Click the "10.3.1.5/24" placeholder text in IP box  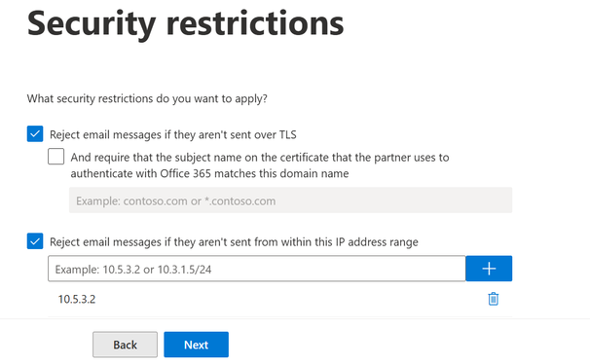click(x=184, y=270)
